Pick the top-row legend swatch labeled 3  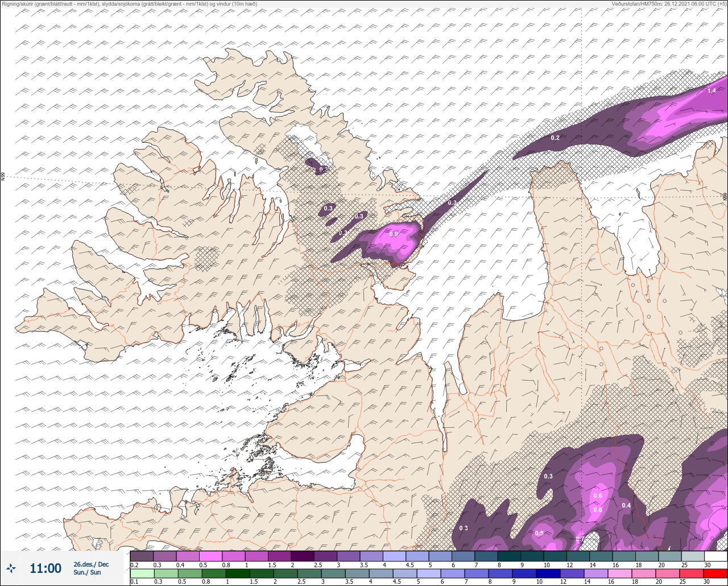coord(349,556)
